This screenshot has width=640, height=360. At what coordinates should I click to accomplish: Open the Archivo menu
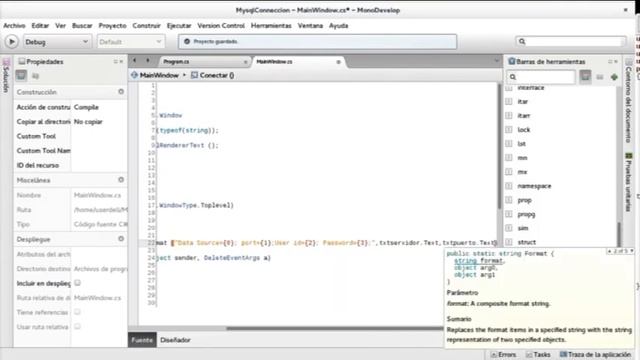point(14,25)
